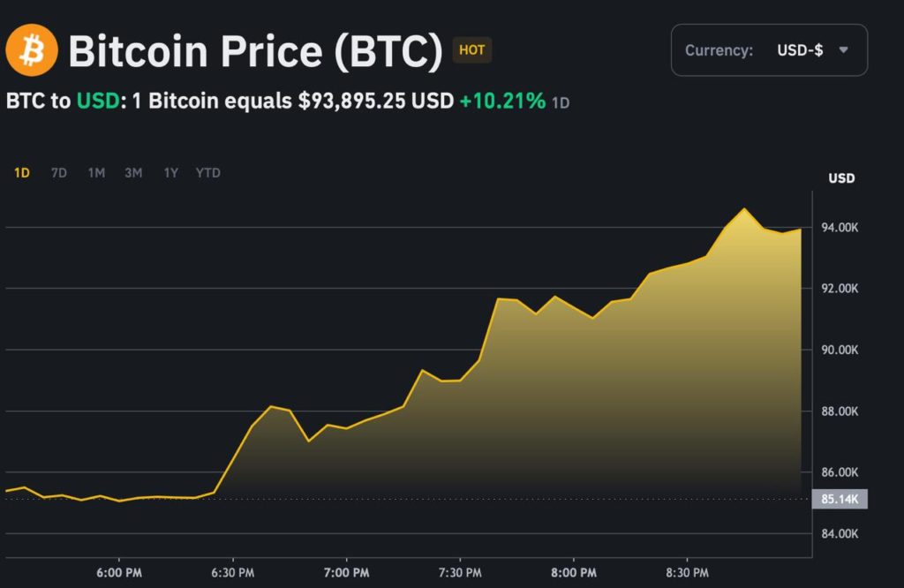This screenshot has width=904, height=588.
Task: Select the YTD chart range
Action: tap(208, 173)
